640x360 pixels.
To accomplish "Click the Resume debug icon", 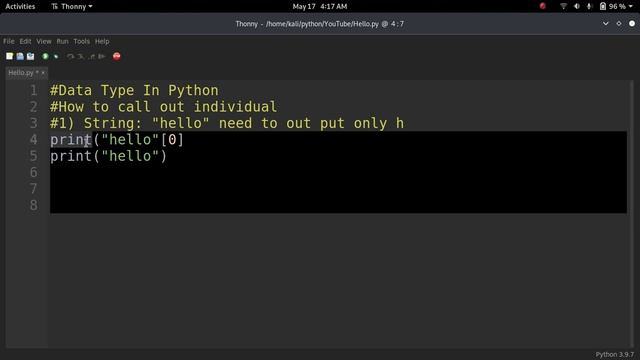I will coord(102,56).
